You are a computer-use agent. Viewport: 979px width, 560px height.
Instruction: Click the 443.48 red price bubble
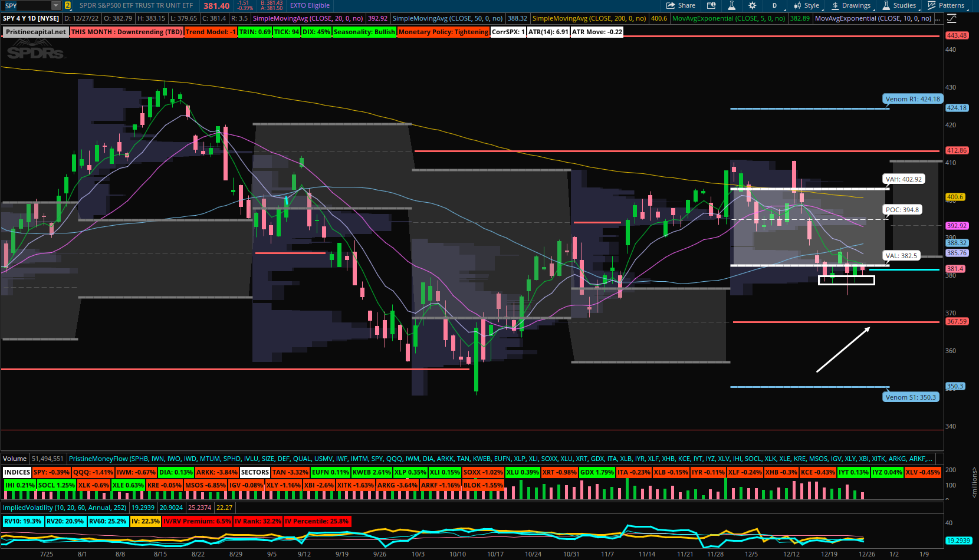click(x=957, y=35)
